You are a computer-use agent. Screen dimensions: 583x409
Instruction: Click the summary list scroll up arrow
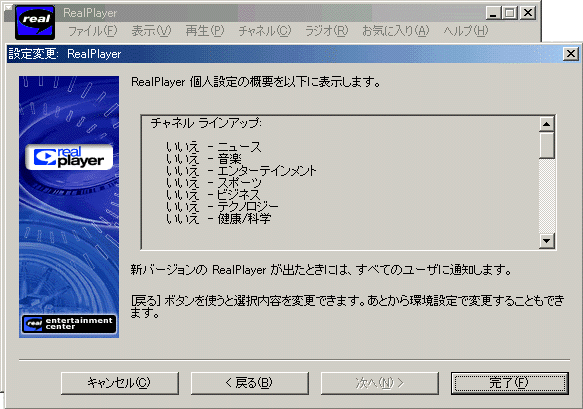point(547,124)
